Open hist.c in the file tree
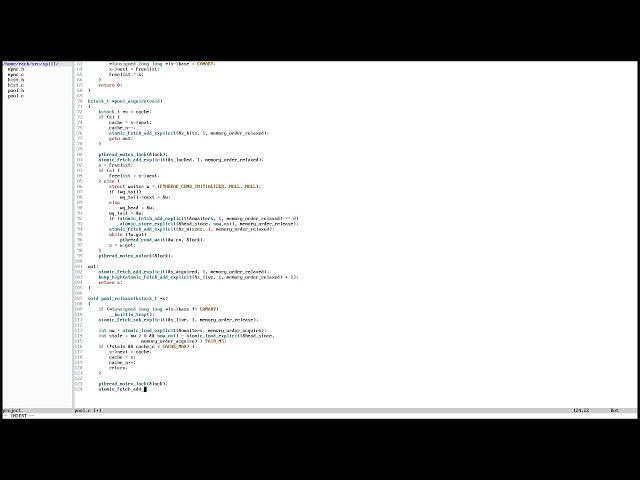The image size is (640, 480). tap(16, 85)
